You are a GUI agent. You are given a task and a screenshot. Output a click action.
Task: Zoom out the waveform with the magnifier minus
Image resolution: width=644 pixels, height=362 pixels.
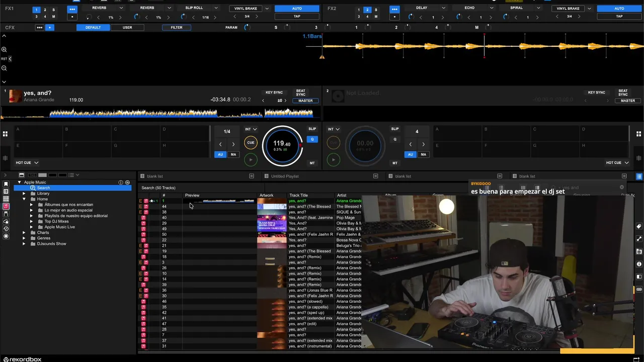(x=4, y=68)
